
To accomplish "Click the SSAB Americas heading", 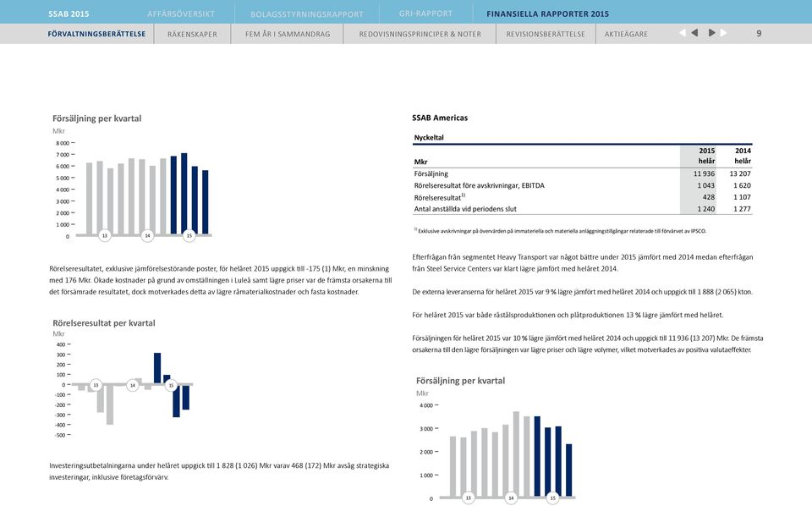I will pyautogui.click(x=440, y=118).
